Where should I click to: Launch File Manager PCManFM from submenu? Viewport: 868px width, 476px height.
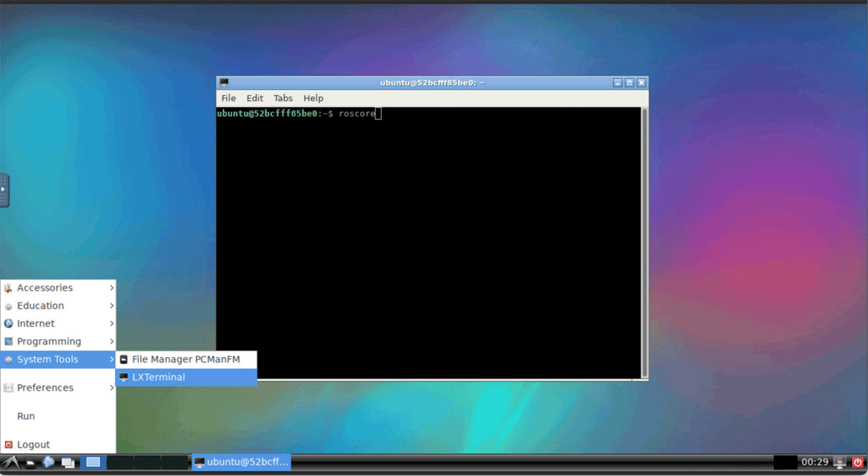(186, 360)
